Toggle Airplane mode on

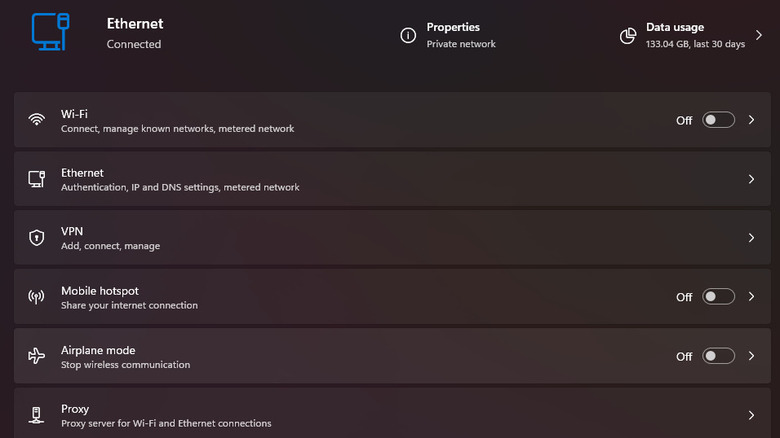point(718,356)
